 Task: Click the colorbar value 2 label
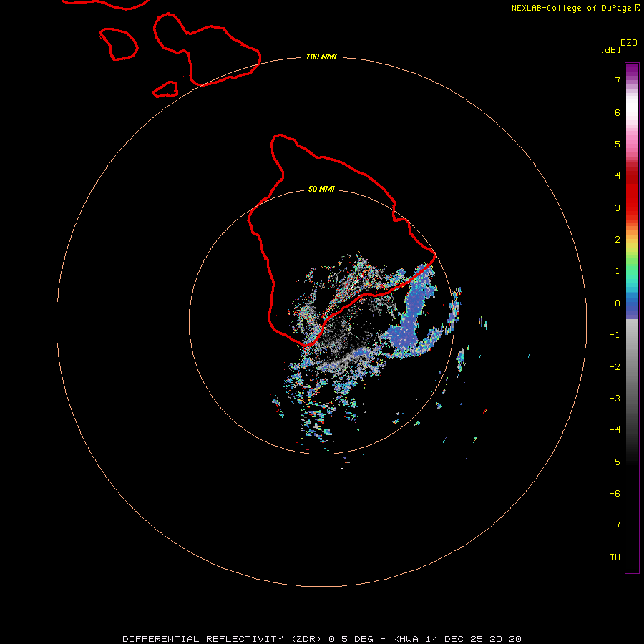618,240
